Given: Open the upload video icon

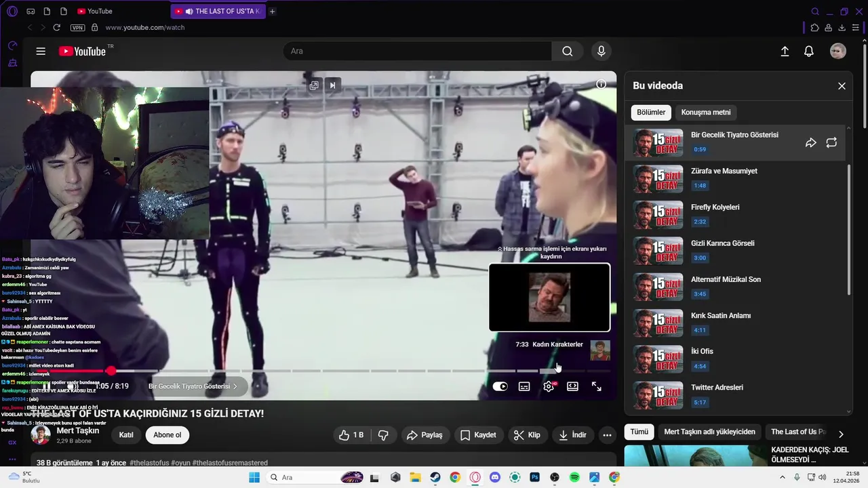Looking at the screenshot, I should 785,52.
